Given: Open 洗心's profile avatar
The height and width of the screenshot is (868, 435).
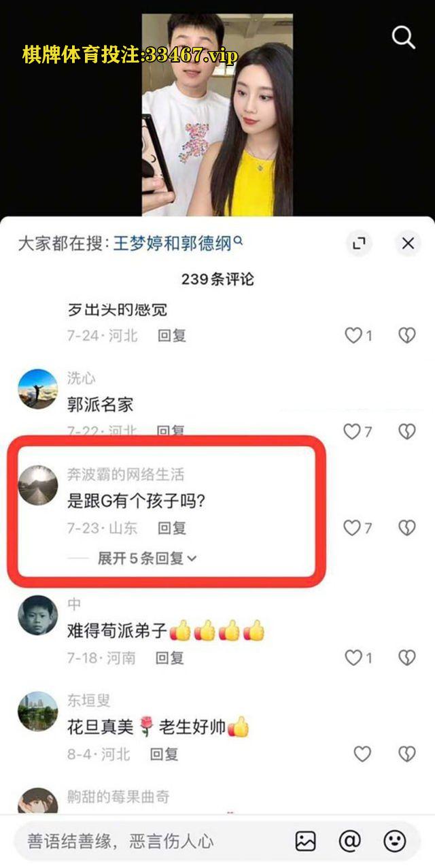Looking at the screenshot, I should pyautogui.click(x=37, y=389).
